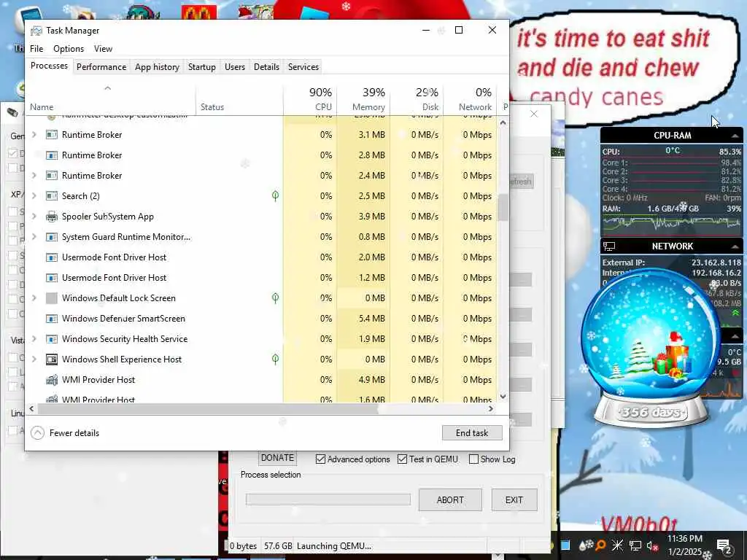The image size is (747, 560).
Task: Click the first Runtime Broker process icon
Action: click(x=52, y=135)
